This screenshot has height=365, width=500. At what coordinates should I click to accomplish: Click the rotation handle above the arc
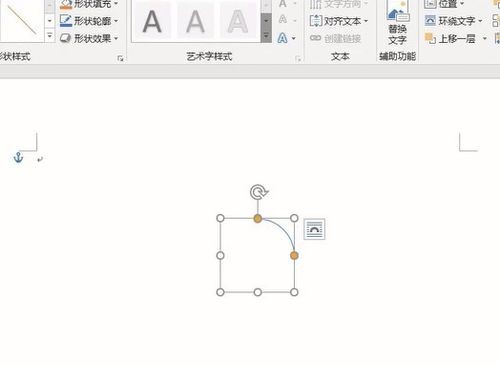258,192
